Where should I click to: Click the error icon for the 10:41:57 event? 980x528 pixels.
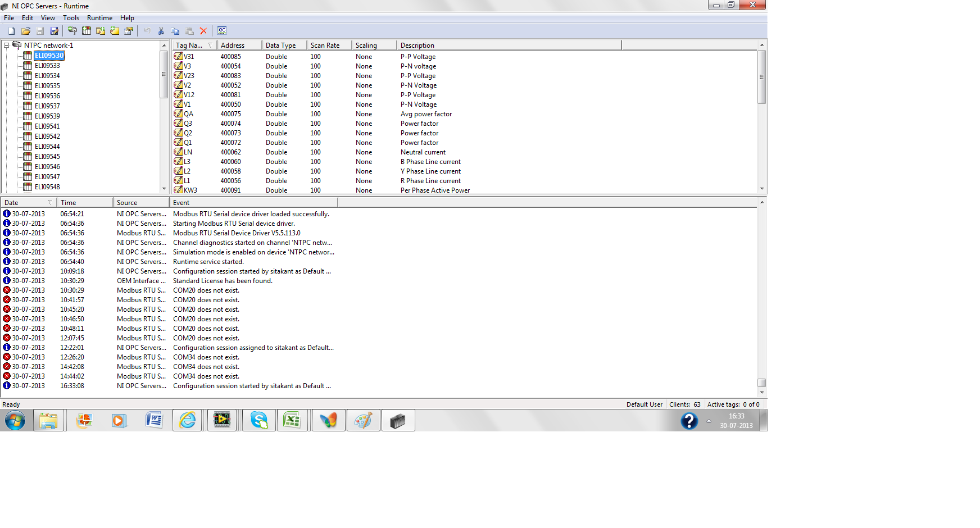tap(7, 300)
